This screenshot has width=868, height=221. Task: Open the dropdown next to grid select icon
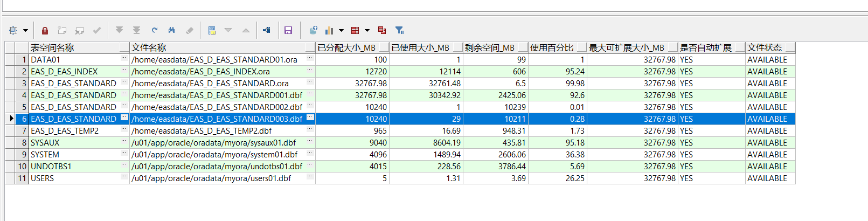25,31
